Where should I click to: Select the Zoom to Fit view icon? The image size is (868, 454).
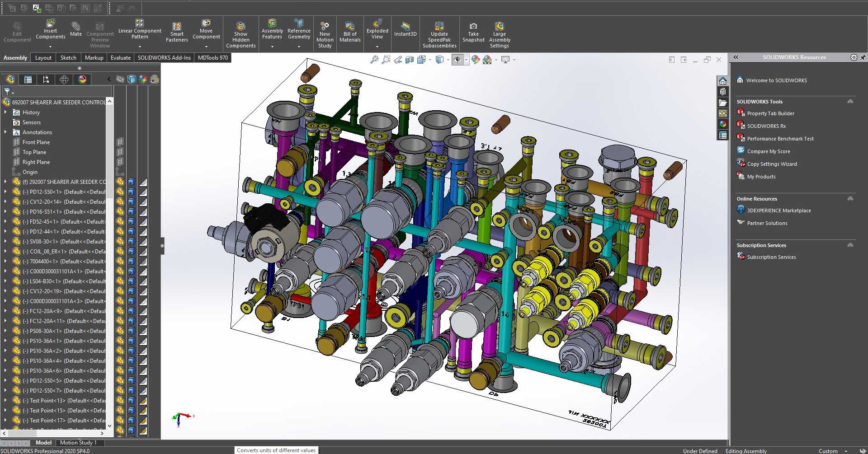pyautogui.click(x=374, y=60)
